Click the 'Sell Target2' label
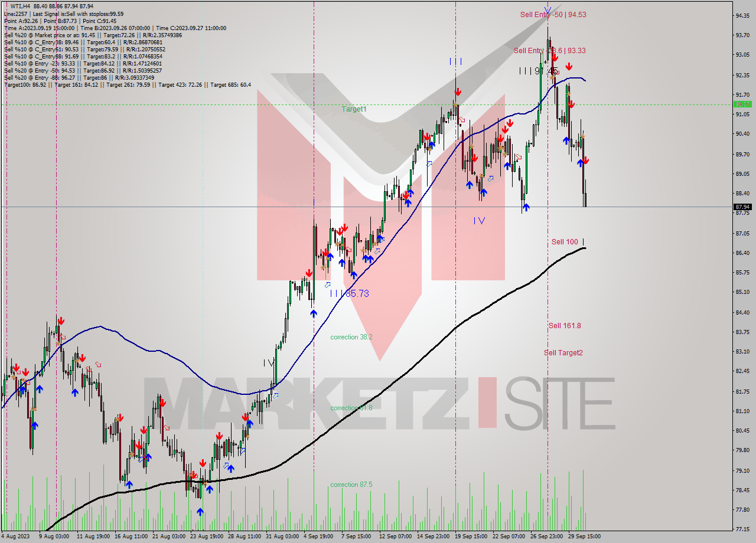The height and width of the screenshot is (543, 756). pos(563,353)
